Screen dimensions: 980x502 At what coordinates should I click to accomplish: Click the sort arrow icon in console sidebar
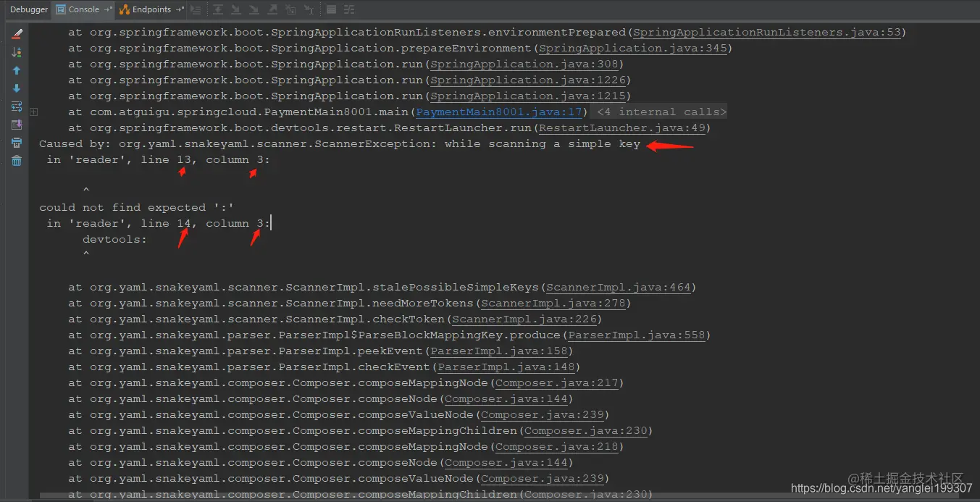(x=17, y=52)
